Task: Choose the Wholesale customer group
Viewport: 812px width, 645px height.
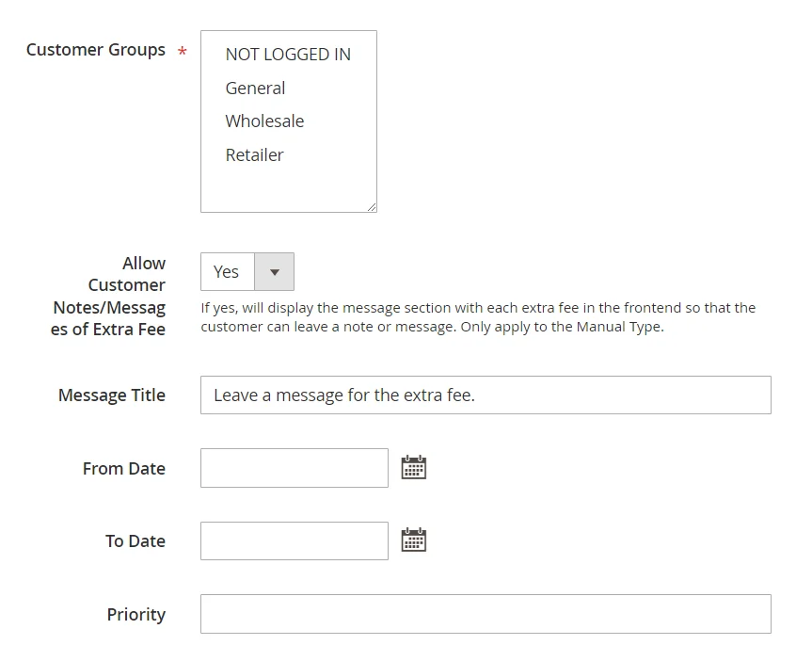Action: click(264, 121)
